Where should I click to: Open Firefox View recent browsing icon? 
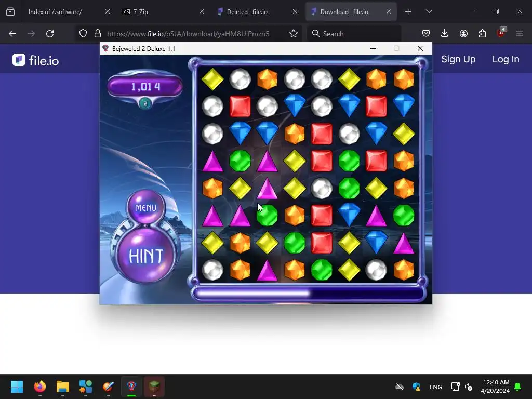click(10, 11)
